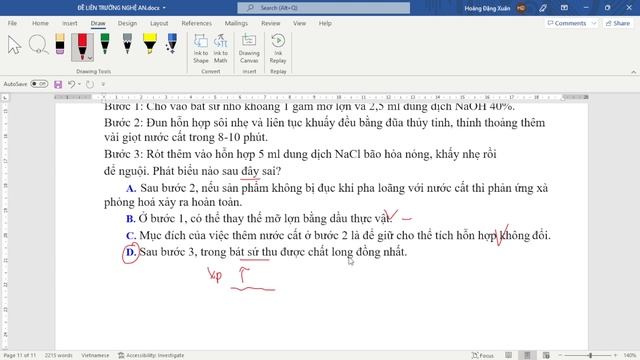640x360 pixels.
Task: Open the Mailings tab
Action: (x=236, y=23)
